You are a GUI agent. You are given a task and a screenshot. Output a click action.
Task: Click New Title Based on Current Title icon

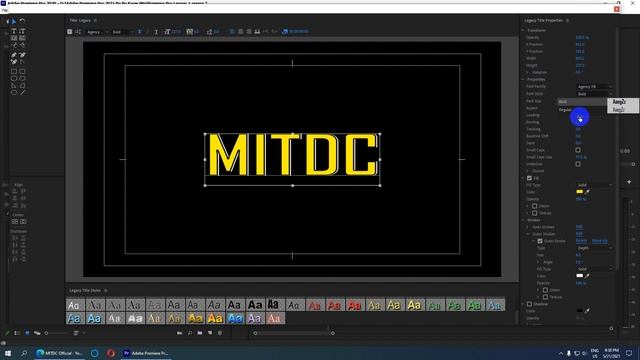70,31
